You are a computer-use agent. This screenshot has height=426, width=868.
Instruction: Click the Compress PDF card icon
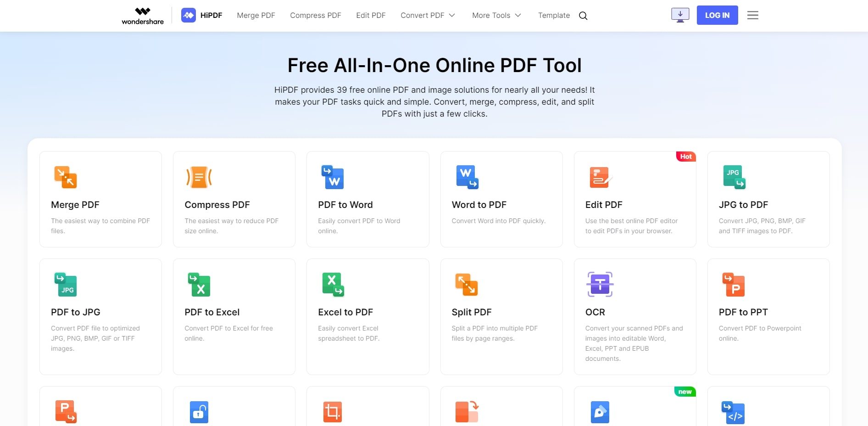pos(199,177)
